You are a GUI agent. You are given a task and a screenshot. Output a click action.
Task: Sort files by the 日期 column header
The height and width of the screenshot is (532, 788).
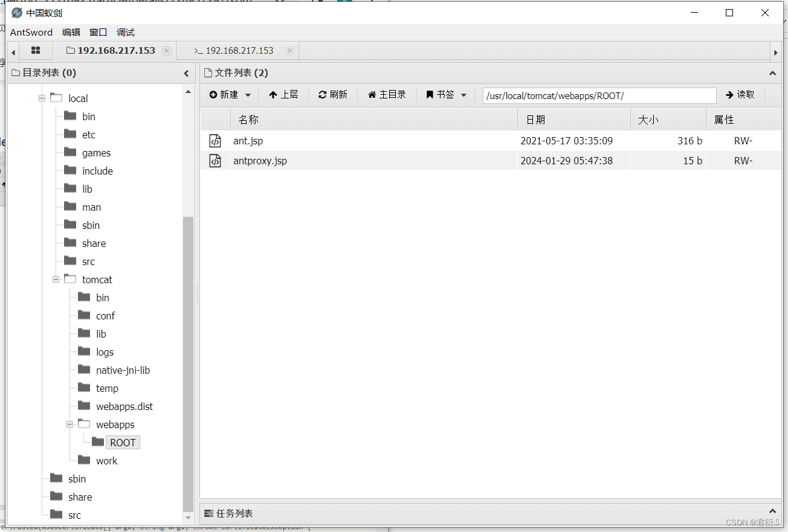point(574,120)
